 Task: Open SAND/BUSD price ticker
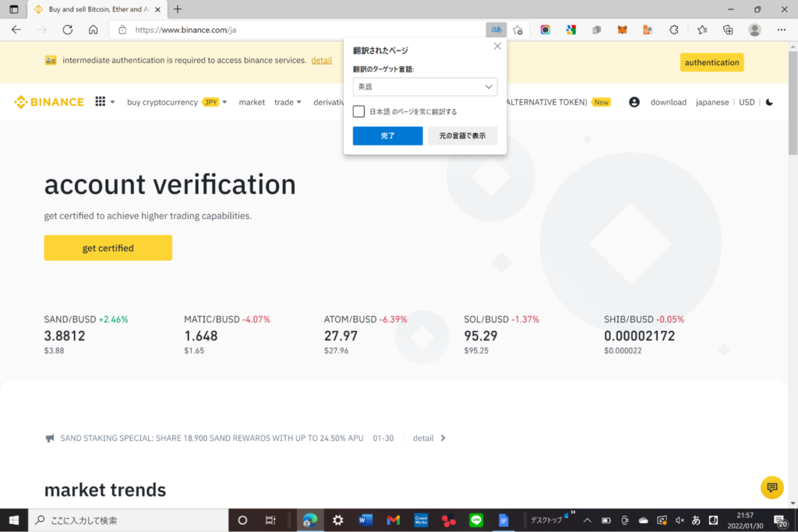coord(86,334)
